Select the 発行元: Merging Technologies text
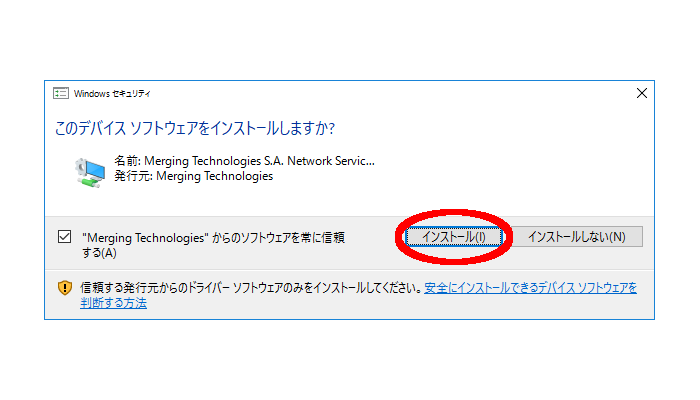Screen dimensions: 700x400 tap(193, 176)
